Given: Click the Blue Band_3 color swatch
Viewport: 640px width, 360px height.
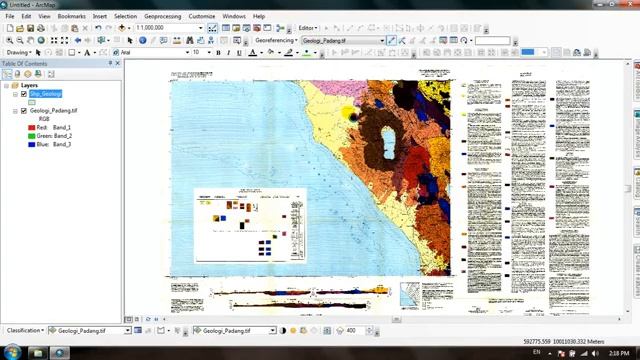Looking at the screenshot, I should point(31,144).
